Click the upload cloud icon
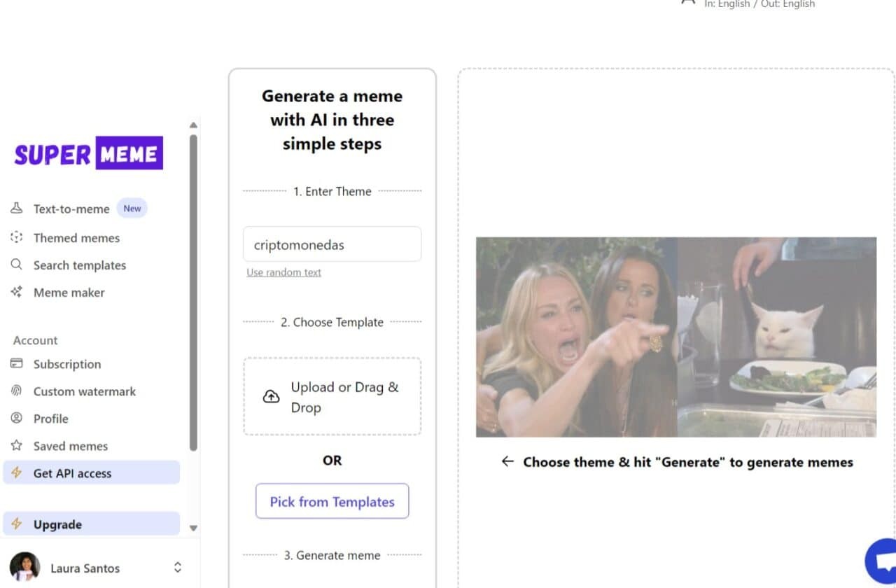 [271, 397]
